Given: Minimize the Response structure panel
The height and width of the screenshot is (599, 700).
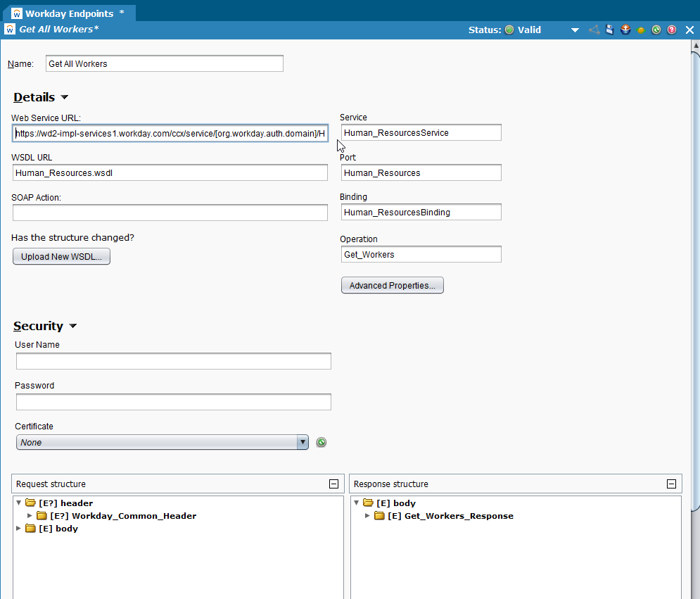Looking at the screenshot, I should coord(671,484).
